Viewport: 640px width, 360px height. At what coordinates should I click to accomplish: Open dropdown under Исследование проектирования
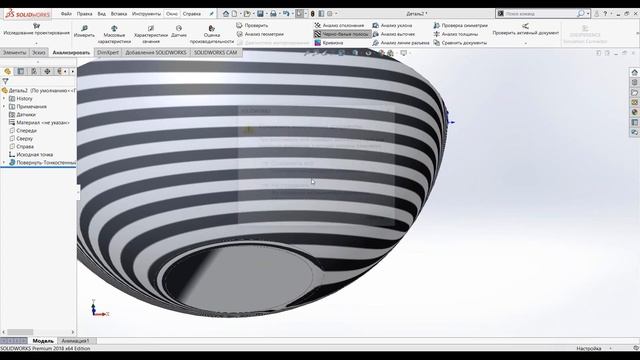pos(36,42)
